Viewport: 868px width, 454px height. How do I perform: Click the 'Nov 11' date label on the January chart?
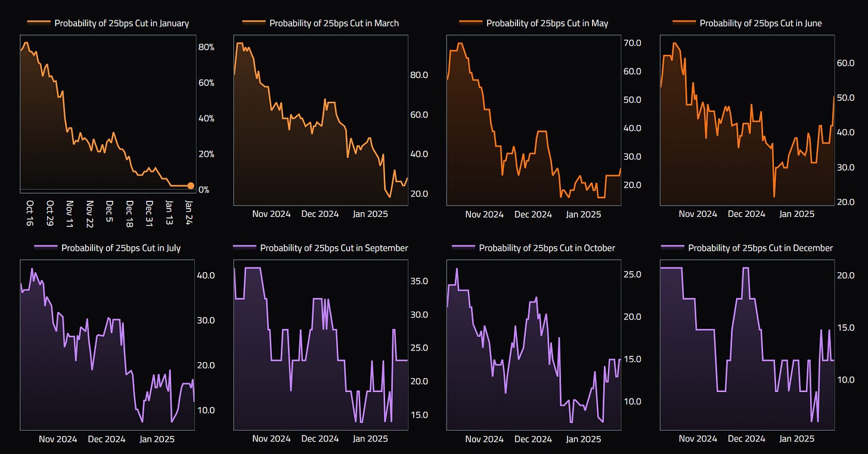[x=70, y=213]
